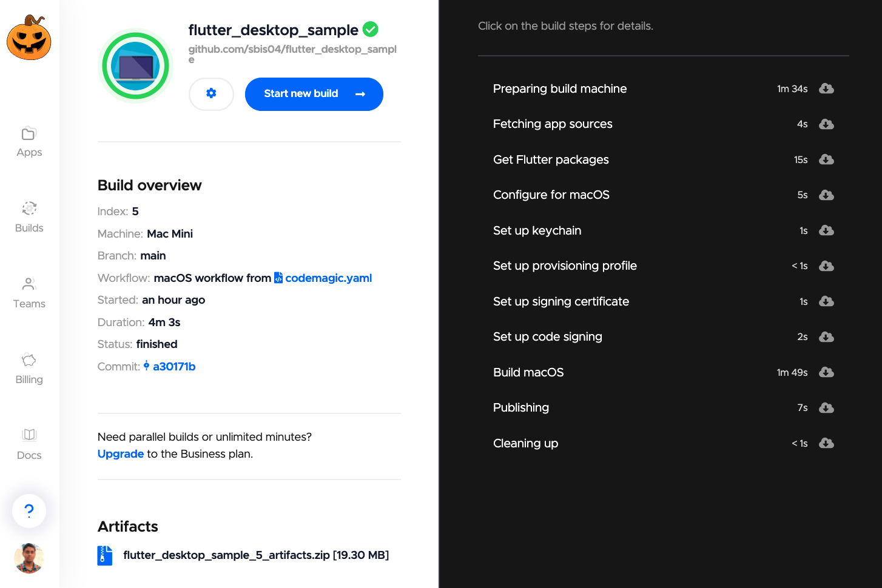Click Duration 4m 3s value
Viewport: 882px width, 588px height.
point(164,322)
